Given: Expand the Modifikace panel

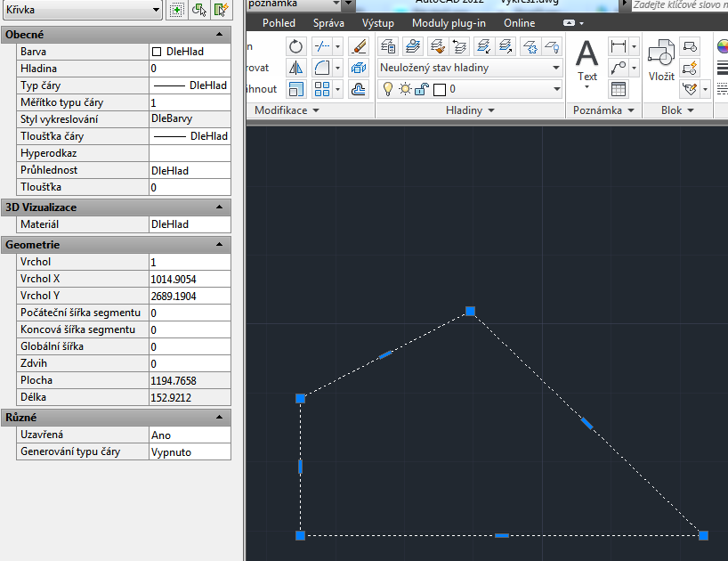Looking at the screenshot, I should click(287, 110).
